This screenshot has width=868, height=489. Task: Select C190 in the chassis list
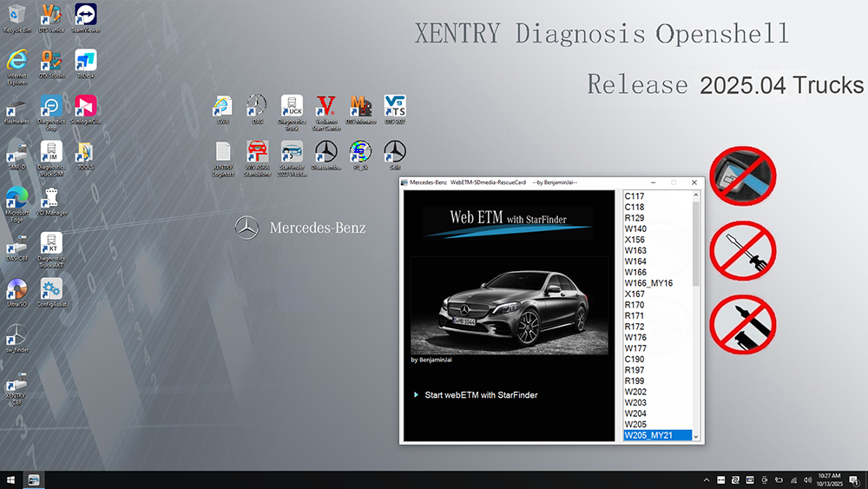click(635, 359)
